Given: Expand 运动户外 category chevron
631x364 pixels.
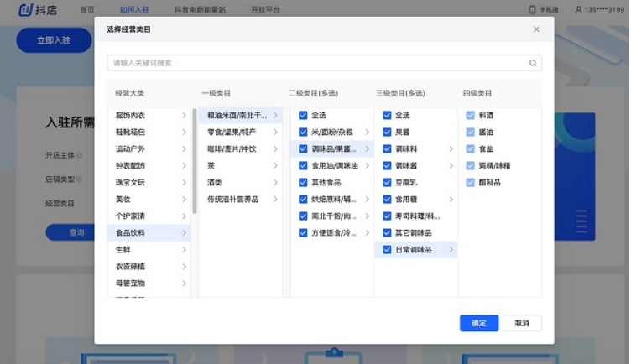Looking at the screenshot, I should [x=184, y=148].
